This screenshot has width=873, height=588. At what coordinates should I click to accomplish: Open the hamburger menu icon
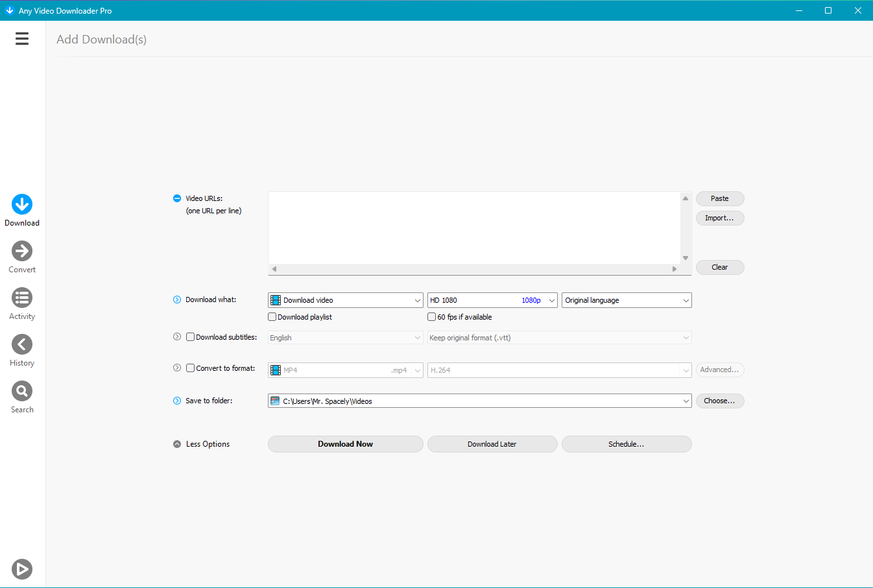pyautogui.click(x=22, y=39)
